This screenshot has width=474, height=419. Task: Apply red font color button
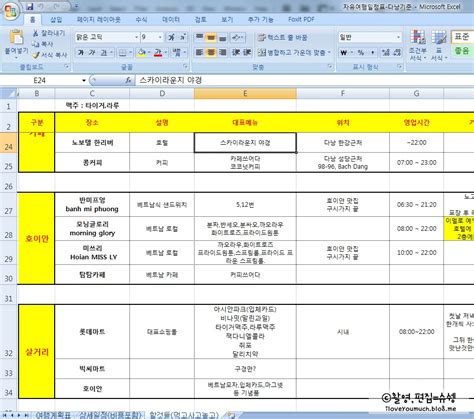point(158,52)
